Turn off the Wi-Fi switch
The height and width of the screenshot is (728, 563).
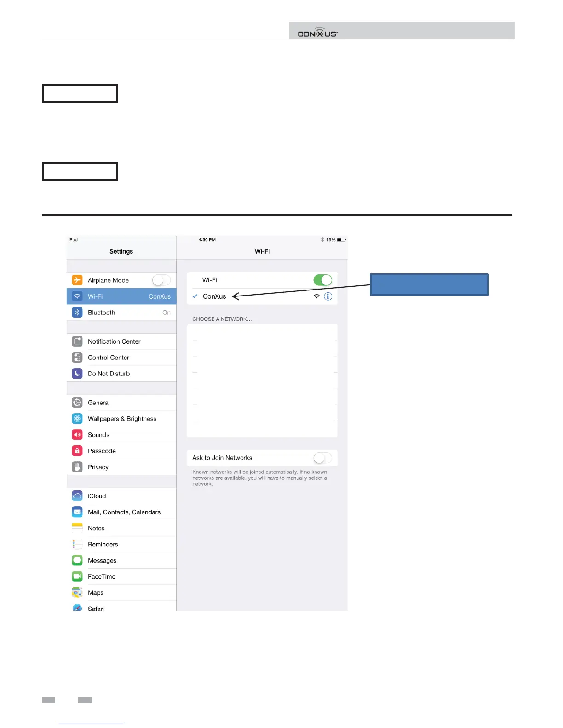323,280
